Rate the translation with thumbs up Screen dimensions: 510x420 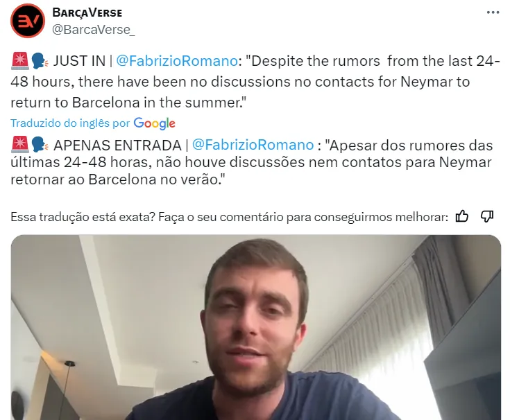(x=462, y=216)
